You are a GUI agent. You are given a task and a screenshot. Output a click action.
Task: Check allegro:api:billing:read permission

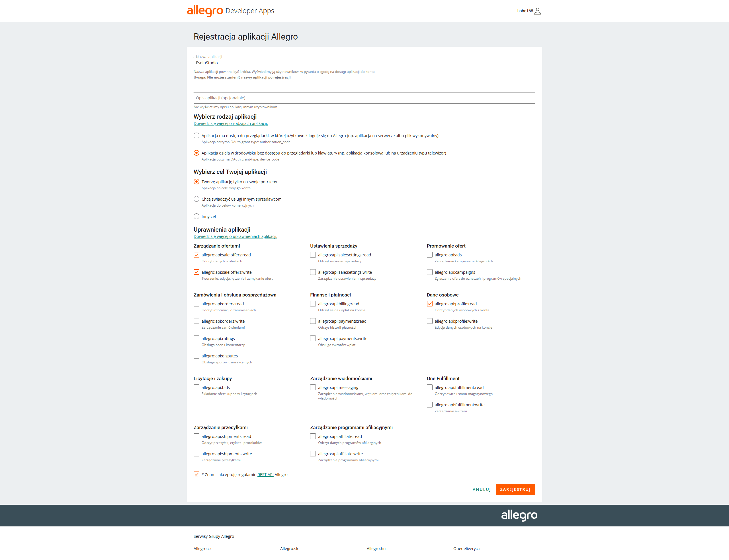point(313,304)
